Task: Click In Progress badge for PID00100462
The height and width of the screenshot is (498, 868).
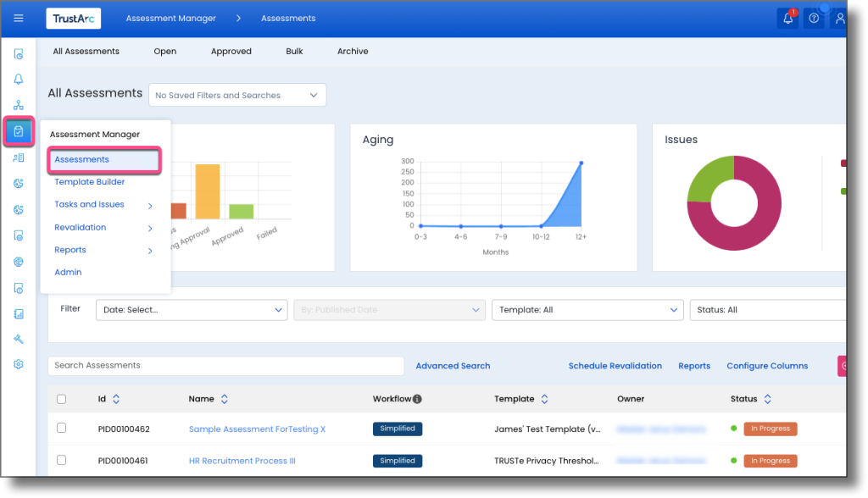Action: [770, 429]
